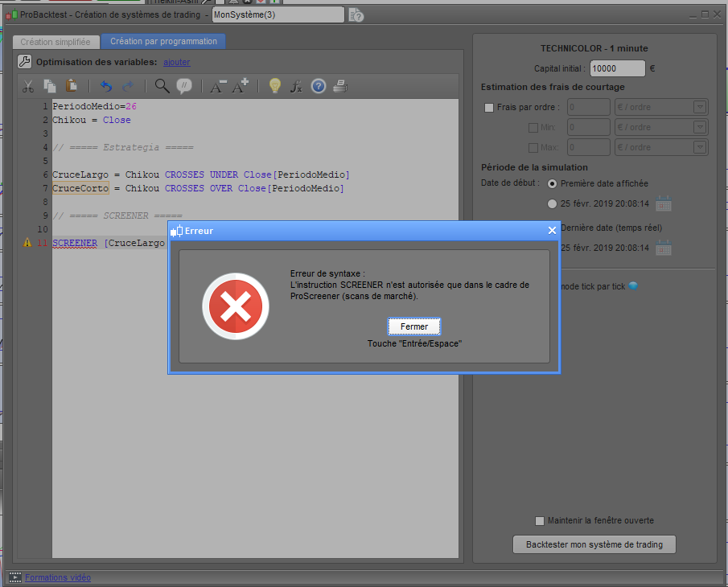
Task: Click code line PeriodoMedio=26
Action: [94, 106]
